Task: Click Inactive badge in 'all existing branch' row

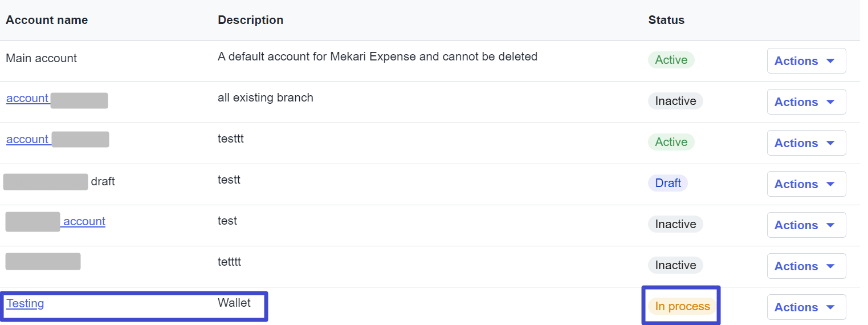Action: 675,101
